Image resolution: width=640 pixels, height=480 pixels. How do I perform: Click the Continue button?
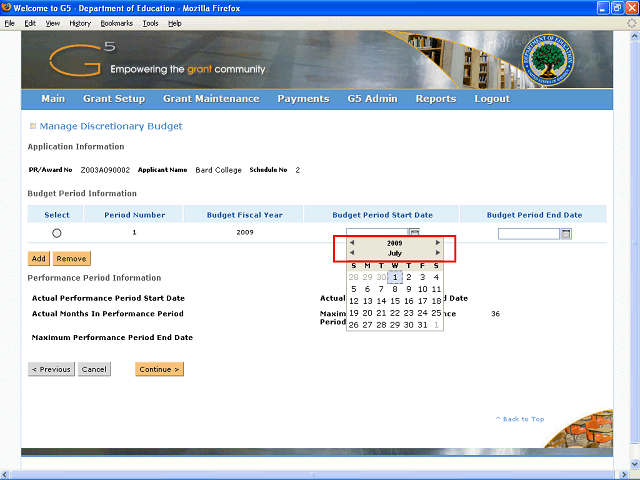point(159,369)
